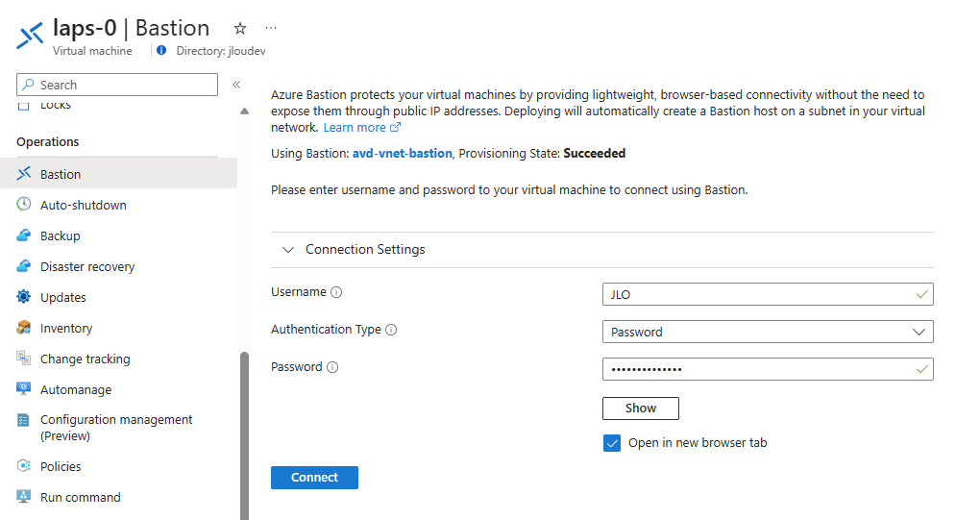This screenshot has height=520, width=980.
Task: Favorite the page with the star icon
Action: pos(240,28)
